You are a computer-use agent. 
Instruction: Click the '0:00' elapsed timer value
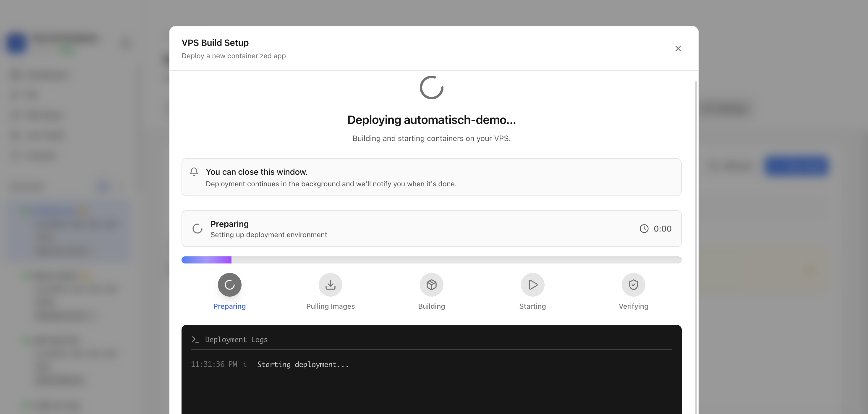[663, 229]
